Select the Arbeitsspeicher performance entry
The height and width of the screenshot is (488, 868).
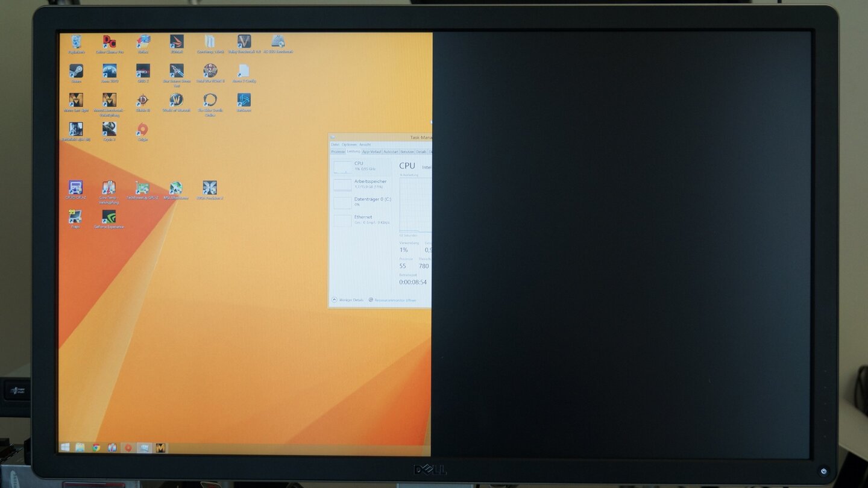(362, 184)
